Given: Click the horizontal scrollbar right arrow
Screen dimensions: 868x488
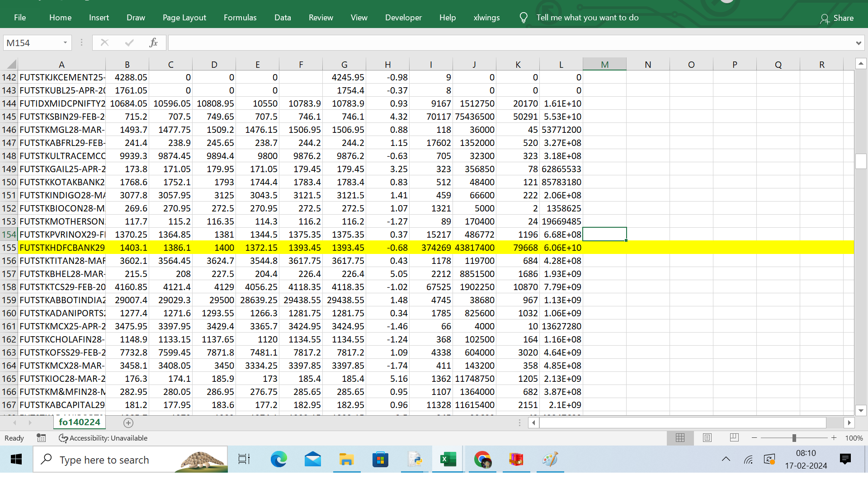Looking at the screenshot, I should 849,423.
